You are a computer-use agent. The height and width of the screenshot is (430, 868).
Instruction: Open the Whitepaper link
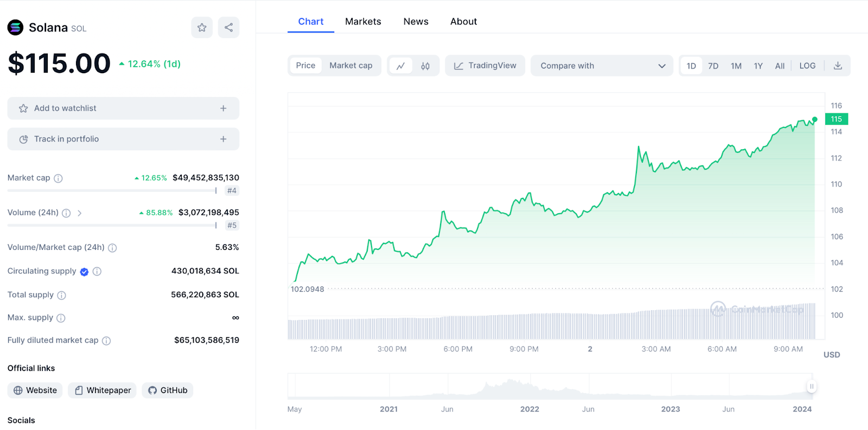102,390
